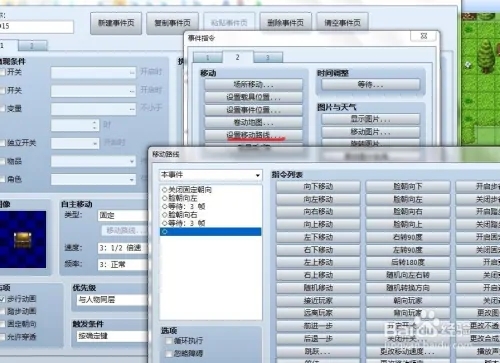The image size is (500, 363).
Task: Select the highlighted empty route row
Action: 211,232
